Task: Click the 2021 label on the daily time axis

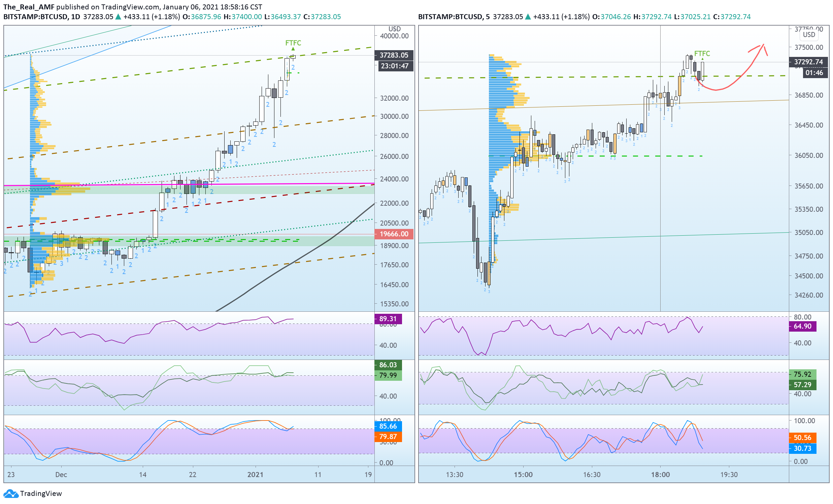Action: tap(255, 475)
